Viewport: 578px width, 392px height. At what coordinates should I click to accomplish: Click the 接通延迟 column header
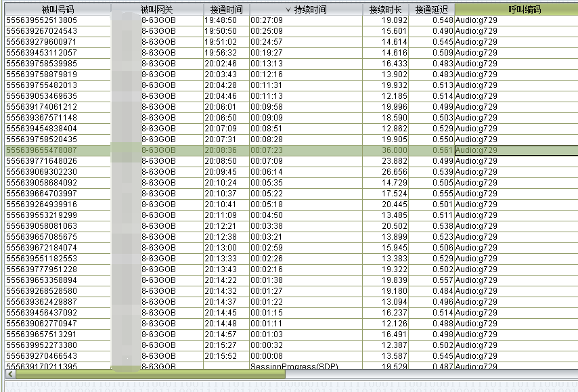coord(432,9)
